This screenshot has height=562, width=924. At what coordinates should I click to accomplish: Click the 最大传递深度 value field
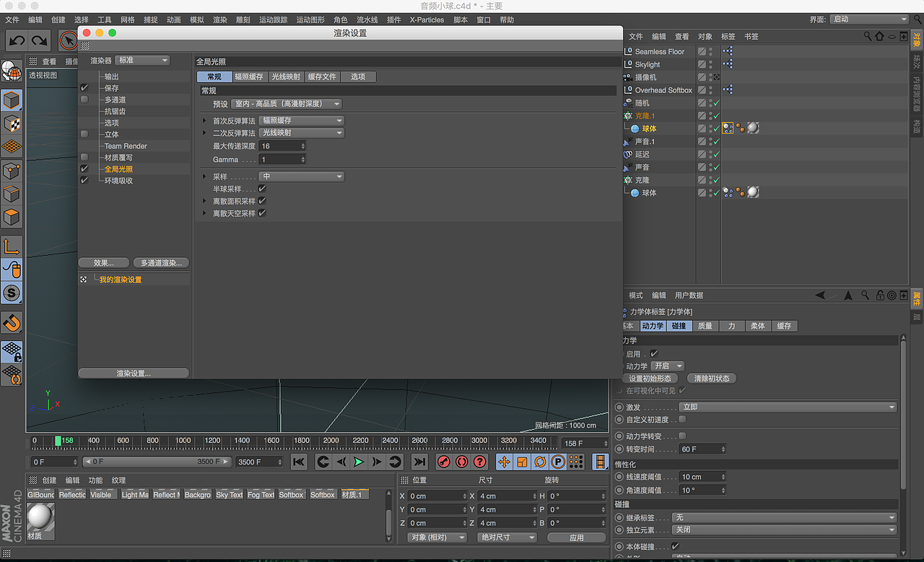pyautogui.click(x=282, y=146)
